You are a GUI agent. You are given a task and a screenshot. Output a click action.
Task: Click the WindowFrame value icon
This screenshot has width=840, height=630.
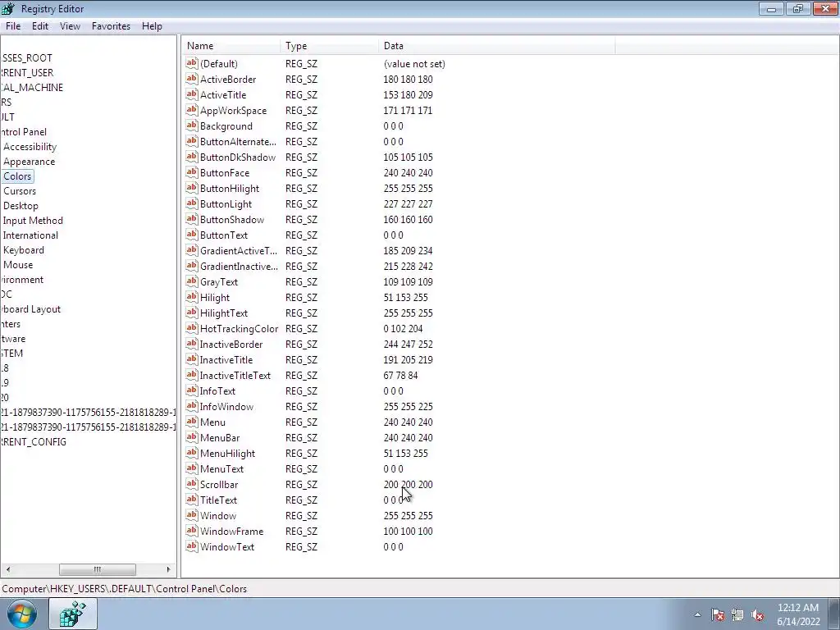[192, 530]
